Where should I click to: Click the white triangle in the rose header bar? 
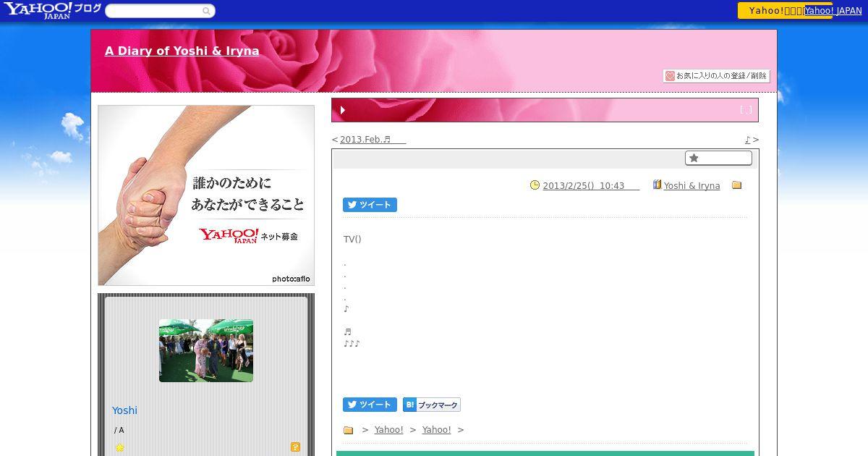coord(343,110)
